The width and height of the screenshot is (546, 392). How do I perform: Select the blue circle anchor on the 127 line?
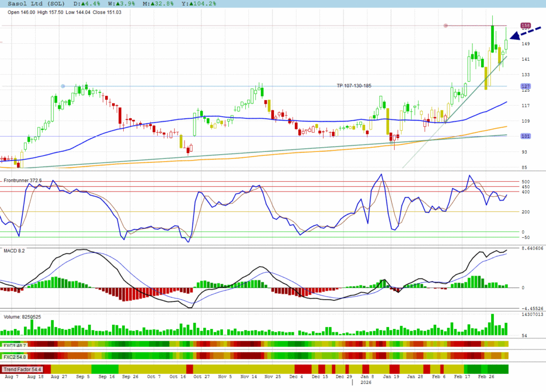(x=63, y=86)
